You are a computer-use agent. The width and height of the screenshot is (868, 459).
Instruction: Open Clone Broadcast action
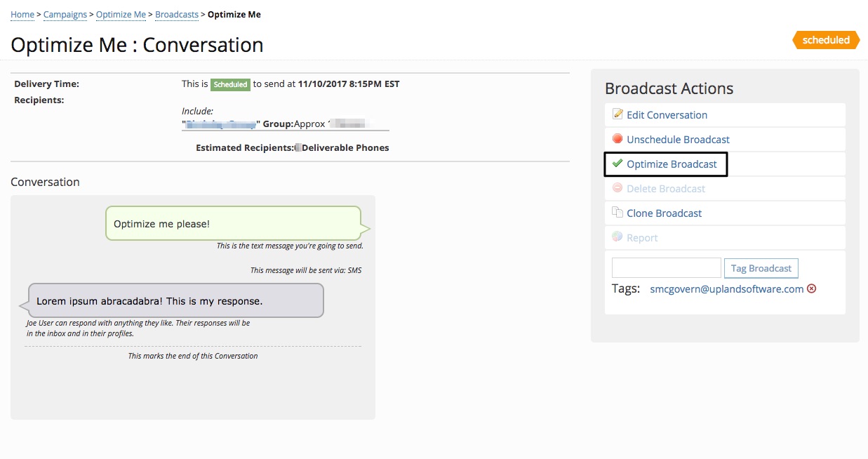point(664,213)
